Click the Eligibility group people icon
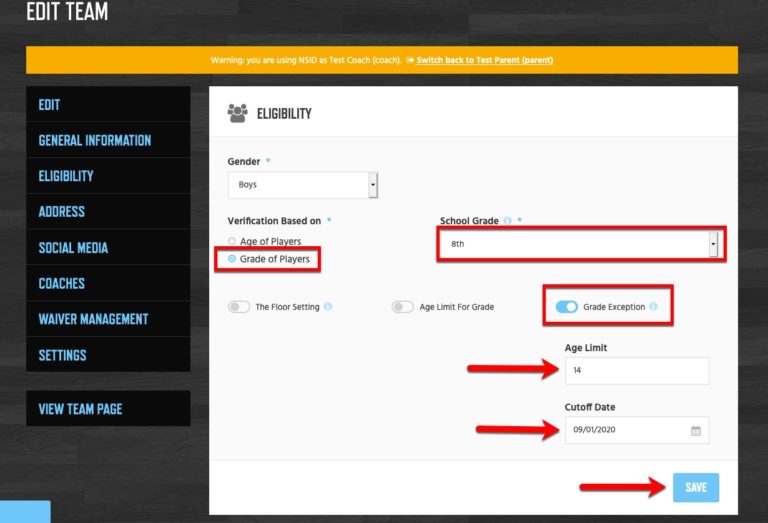This screenshot has width=768, height=523. coord(237,113)
